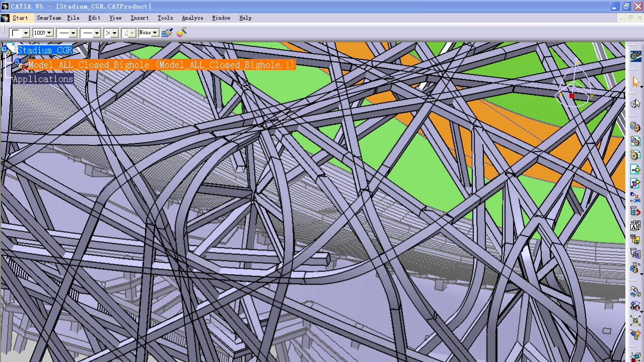Expand the None layer dropdown
The image size is (644, 362).
pos(155,33)
